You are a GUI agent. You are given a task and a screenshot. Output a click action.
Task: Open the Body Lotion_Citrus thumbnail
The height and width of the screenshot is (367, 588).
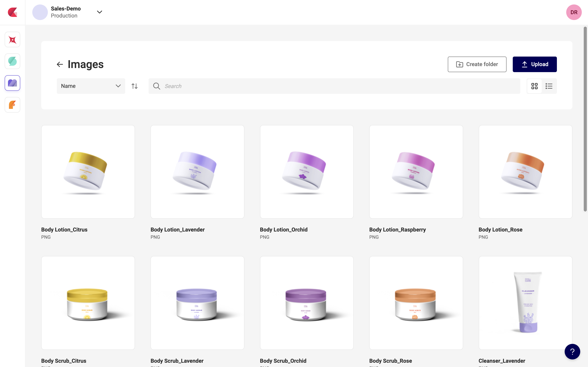pyautogui.click(x=88, y=172)
